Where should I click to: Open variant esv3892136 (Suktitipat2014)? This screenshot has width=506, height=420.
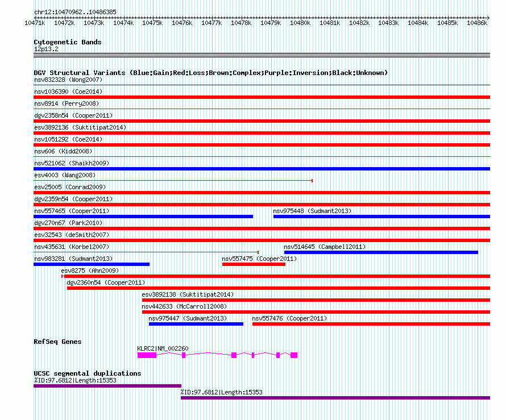[80, 127]
